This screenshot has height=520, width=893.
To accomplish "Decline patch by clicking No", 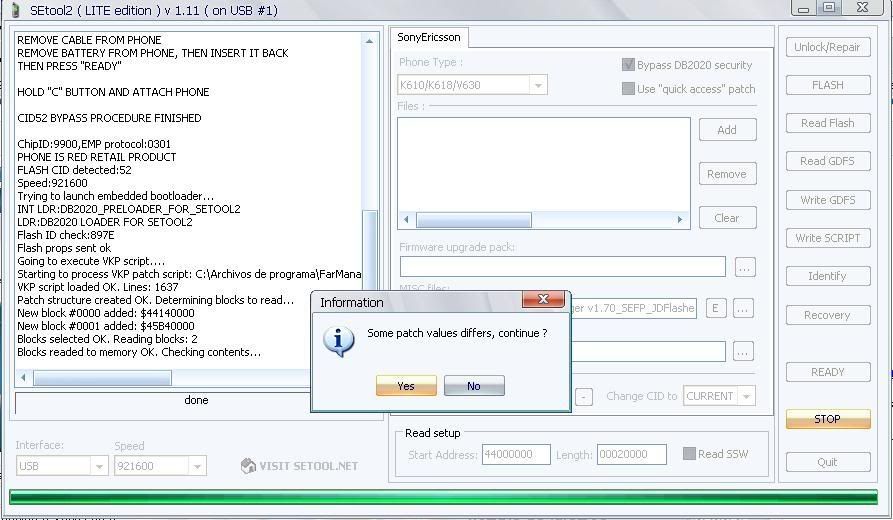I will pyautogui.click(x=474, y=386).
